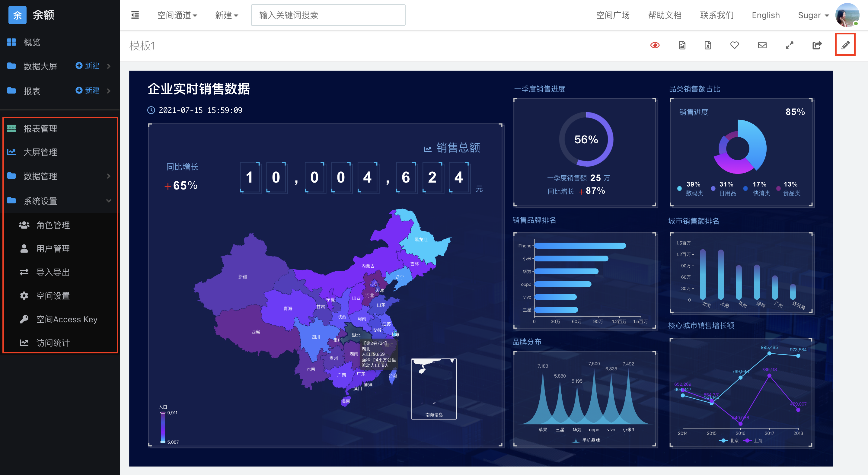
Task: Click 新疆 region on the map
Action: [x=242, y=276]
